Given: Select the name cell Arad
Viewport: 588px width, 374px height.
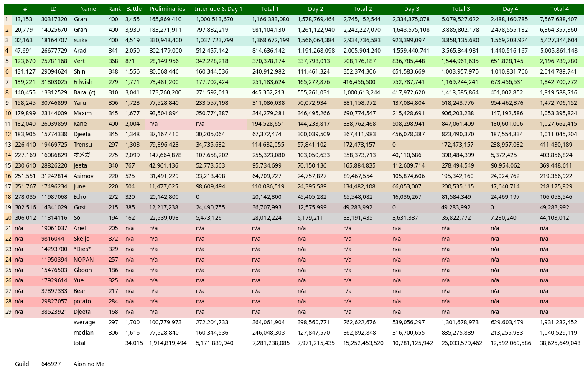Looking at the screenshot, I should coord(80,51).
